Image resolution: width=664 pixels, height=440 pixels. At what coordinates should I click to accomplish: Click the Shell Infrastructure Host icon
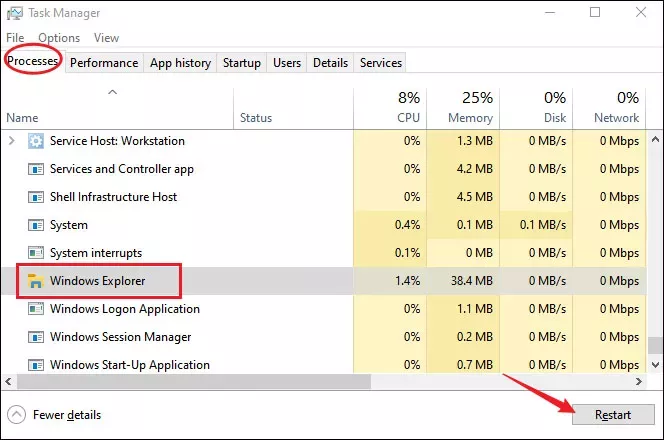(36, 197)
